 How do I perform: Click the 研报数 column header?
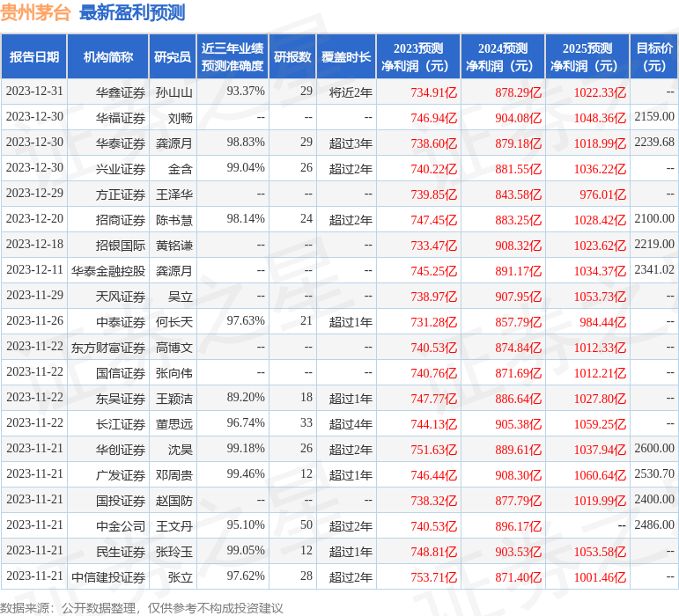tap(292, 57)
